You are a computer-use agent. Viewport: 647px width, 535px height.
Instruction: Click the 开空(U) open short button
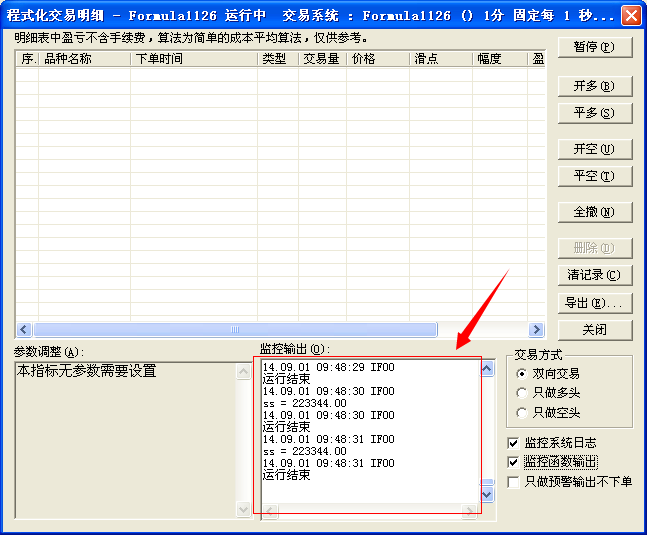tap(595, 149)
